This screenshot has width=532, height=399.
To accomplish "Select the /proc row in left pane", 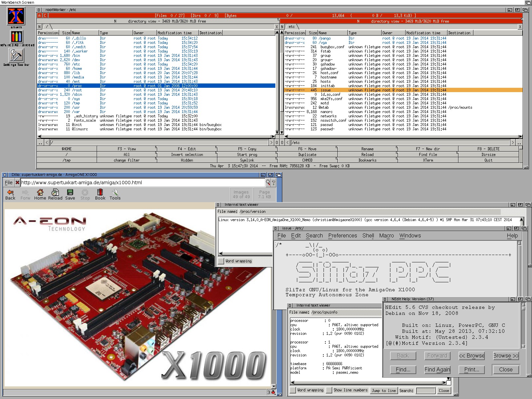I will coord(156,86).
